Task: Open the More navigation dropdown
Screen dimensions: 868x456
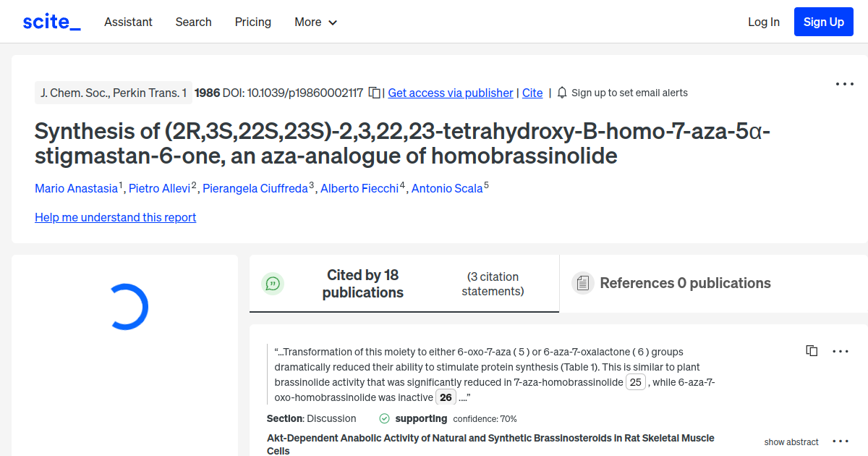Action: coord(315,22)
